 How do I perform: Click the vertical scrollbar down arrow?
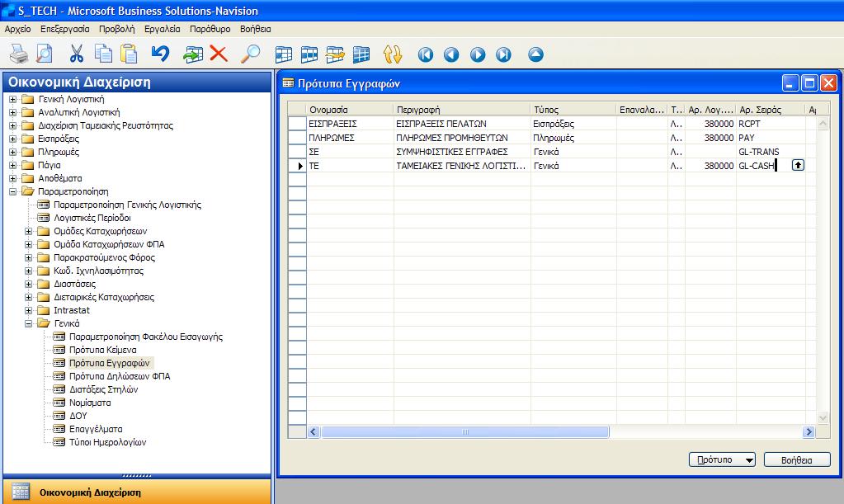(823, 417)
